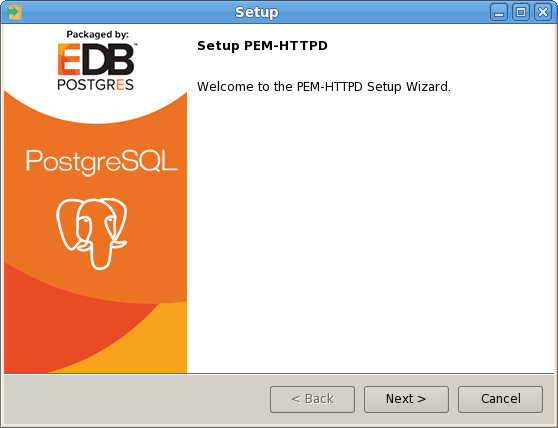Click the installer icon in title bar

(15, 12)
